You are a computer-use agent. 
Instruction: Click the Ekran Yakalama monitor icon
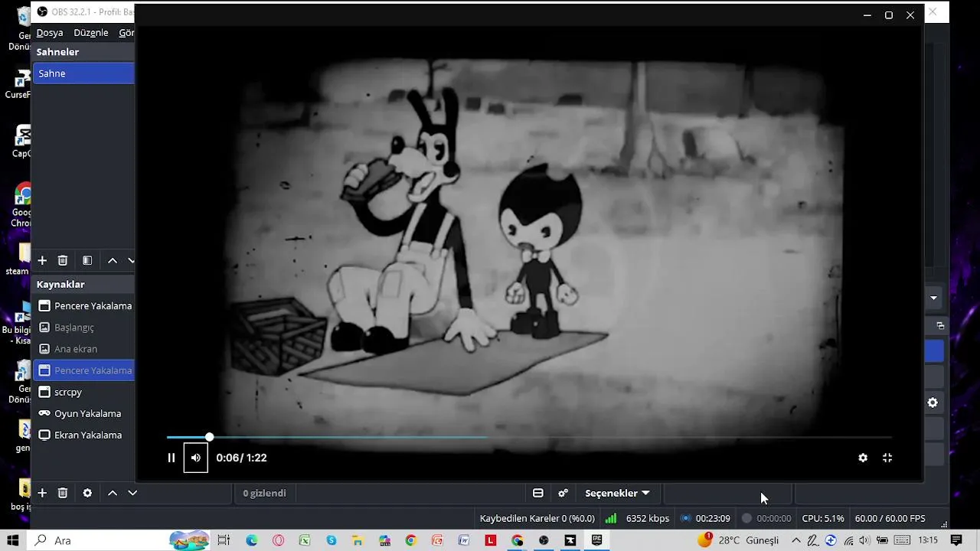pos(44,435)
